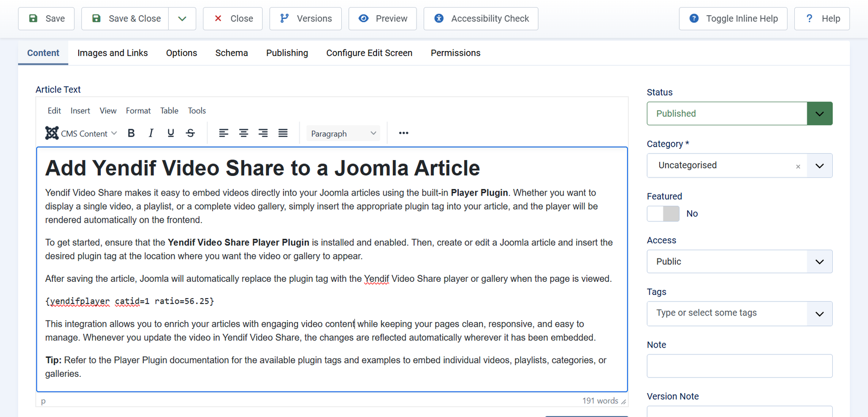The width and height of the screenshot is (868, 417).
Task: Clear the Uncategorised category selection
Action: point(798,167)
